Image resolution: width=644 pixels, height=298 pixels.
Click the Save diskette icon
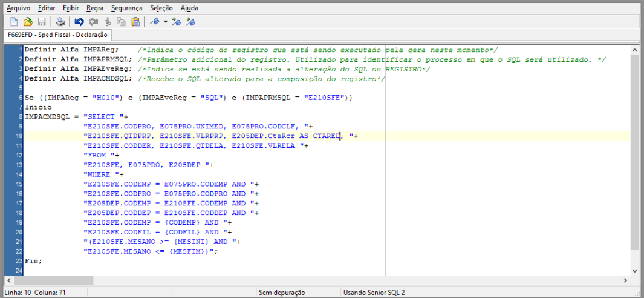(41, 22)
